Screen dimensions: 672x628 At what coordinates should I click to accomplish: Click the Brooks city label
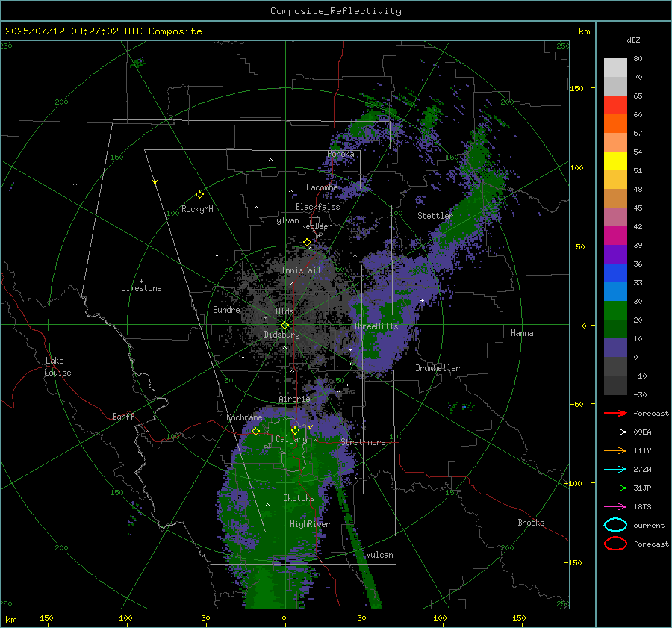click(531, 523)
